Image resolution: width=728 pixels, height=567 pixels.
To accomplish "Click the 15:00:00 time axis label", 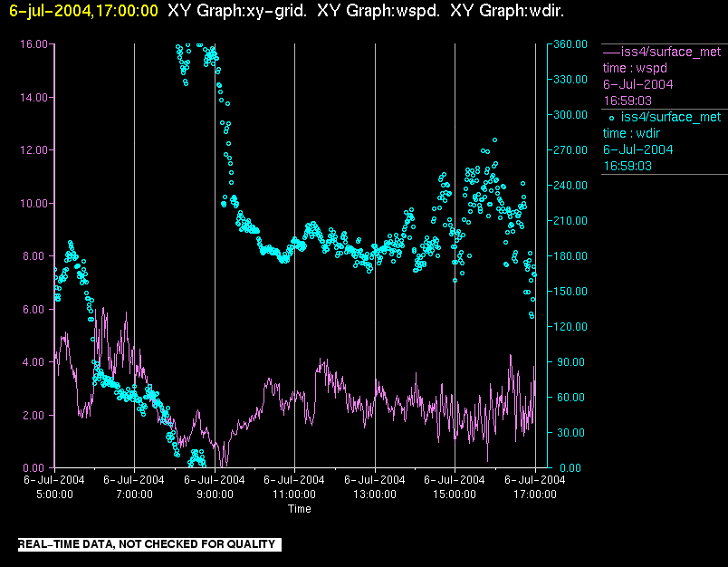I will pyautogui.click(x=455, y=495).
